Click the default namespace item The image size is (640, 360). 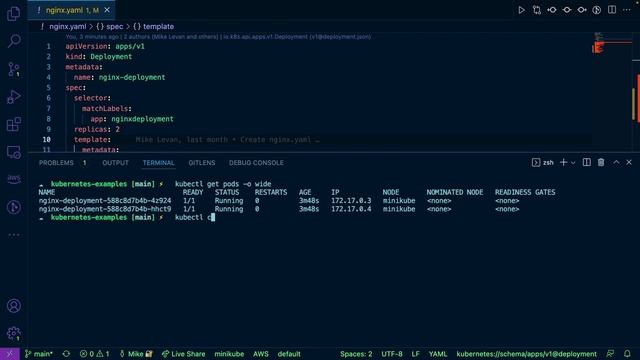click(289, 354)
